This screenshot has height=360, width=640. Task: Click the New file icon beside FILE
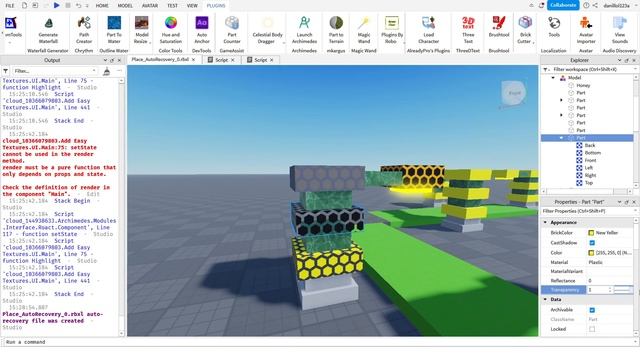[24, 6]
